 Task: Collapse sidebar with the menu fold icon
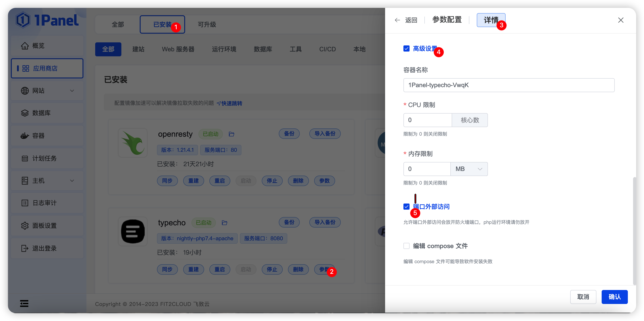pyautogui.click(x=24, y=304)
